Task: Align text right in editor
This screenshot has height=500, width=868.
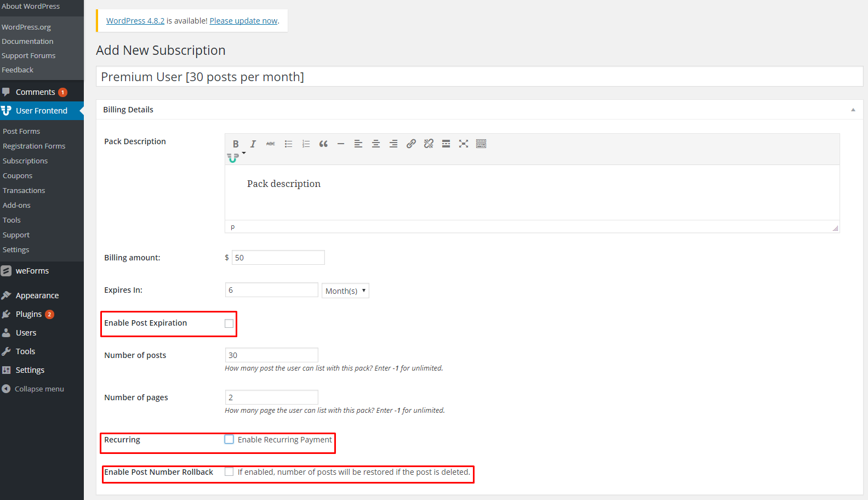Action: [393, 144]
